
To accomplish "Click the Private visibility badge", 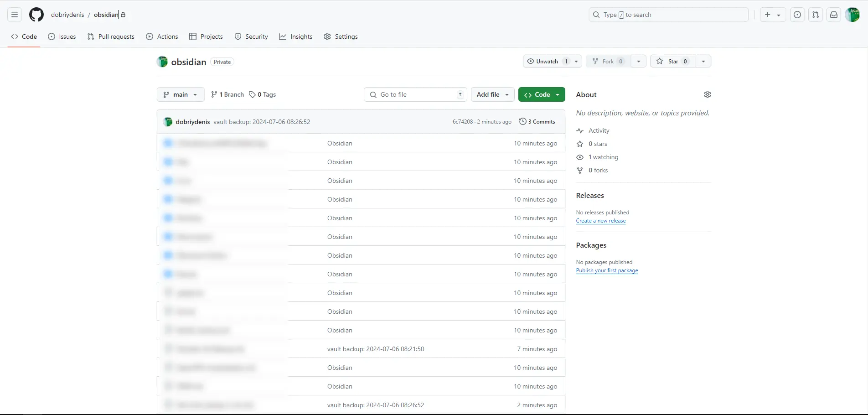I will (222, 62).
